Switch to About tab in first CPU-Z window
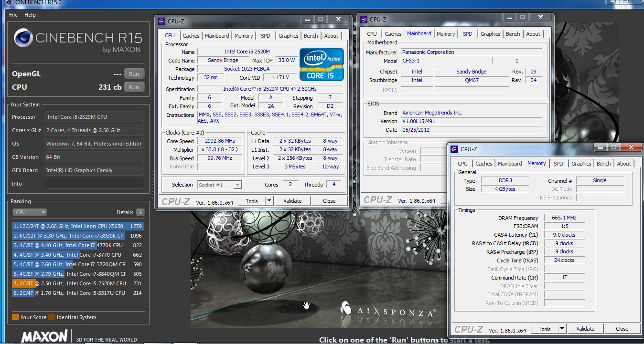The image size is (644, 344). 331,36
